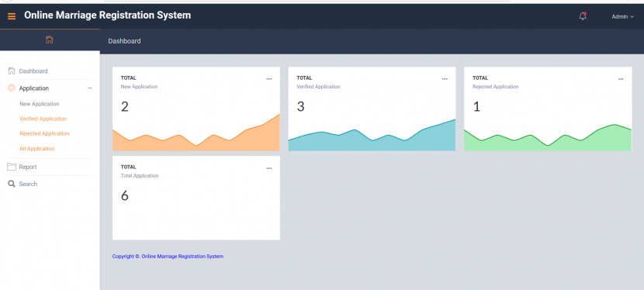Click the orange home icon tab
The height and width of the screenshot is (290, 644).
pos(50,40)
